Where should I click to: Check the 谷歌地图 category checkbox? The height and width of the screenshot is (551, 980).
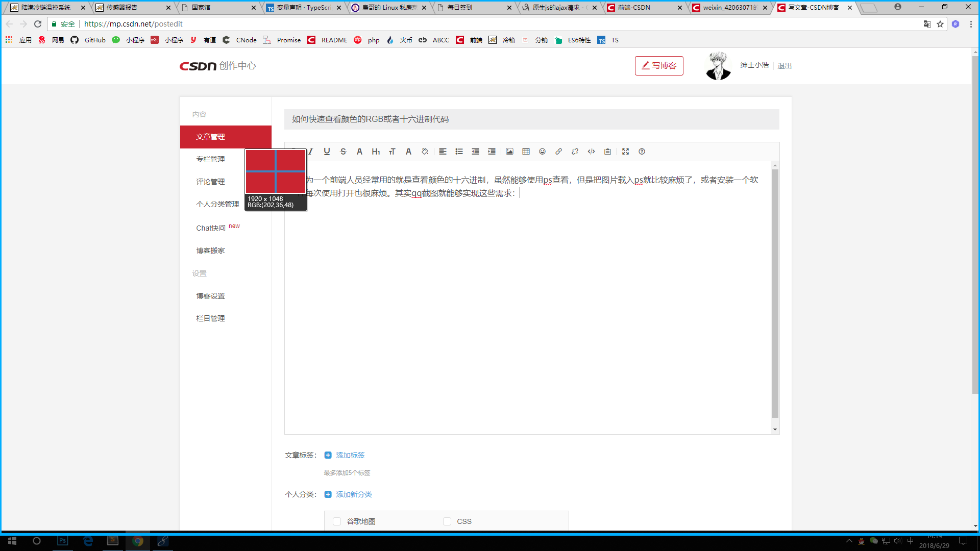337,521
